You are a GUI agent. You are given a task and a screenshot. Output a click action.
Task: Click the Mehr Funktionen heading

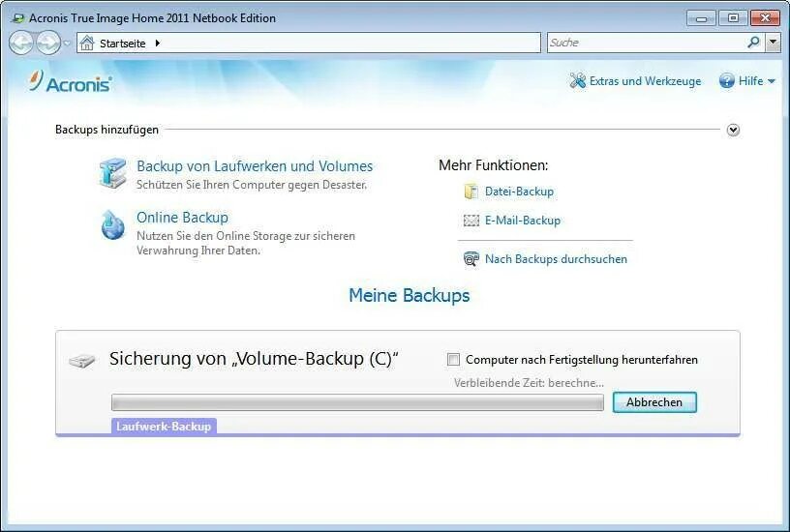pos(493,165)
